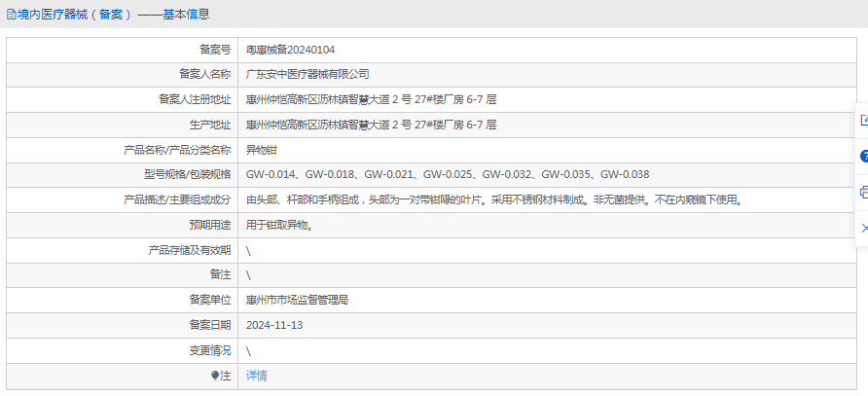The width and height of the screenshot is (868, 396).
Task: Click the value in 变更情况 row
Action: point(248,350)
